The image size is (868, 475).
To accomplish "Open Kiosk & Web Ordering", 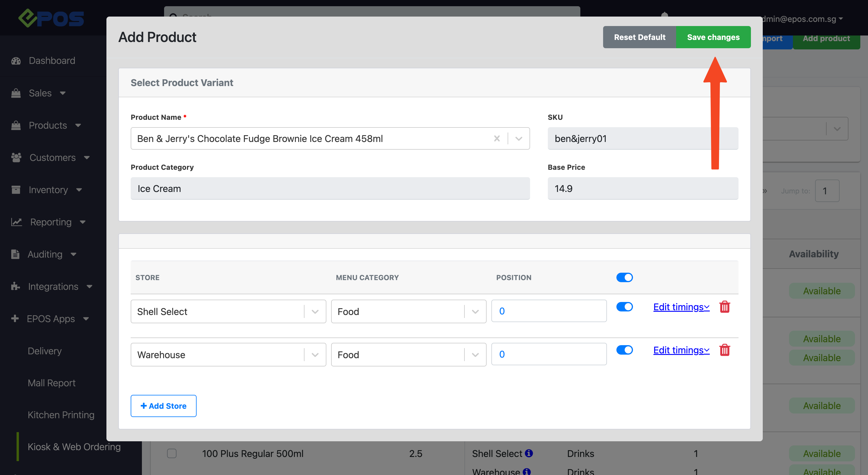I will [x=74, y=447].
